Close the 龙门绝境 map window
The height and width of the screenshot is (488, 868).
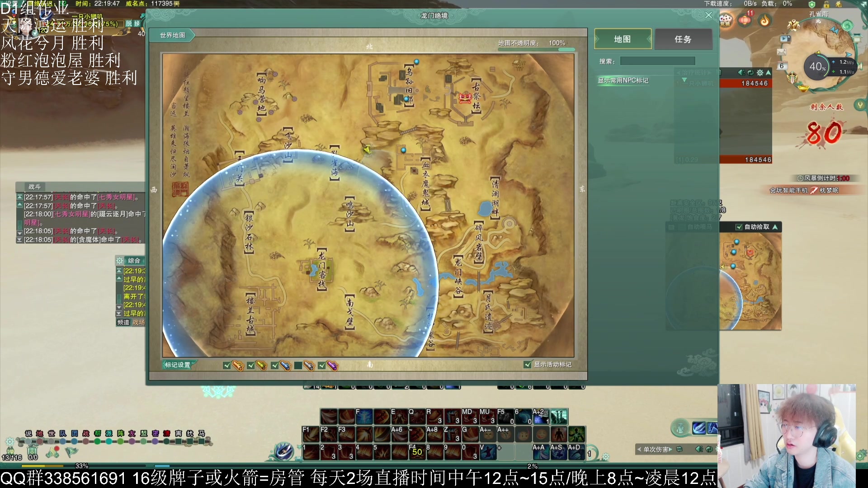click(x=708, y=15)
